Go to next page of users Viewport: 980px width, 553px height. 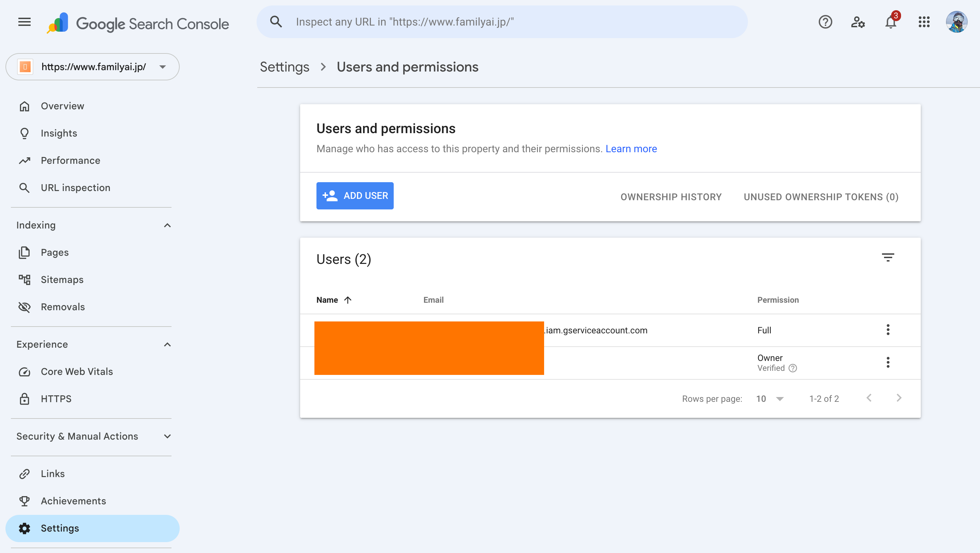[x=899, y=398]
